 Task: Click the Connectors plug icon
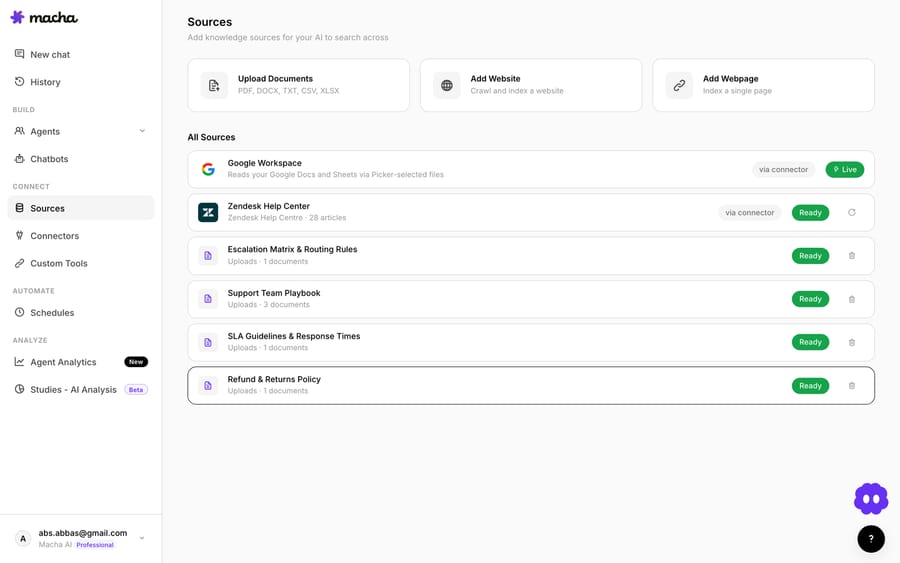(x=20, y=235)
